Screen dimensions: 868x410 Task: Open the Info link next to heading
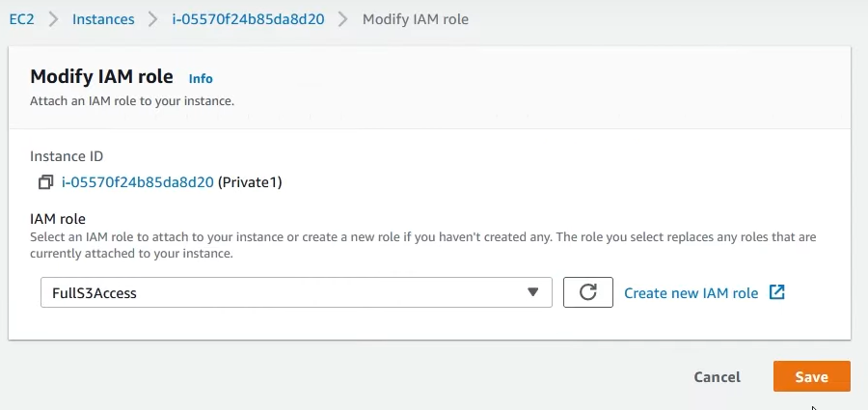point(201,79)
